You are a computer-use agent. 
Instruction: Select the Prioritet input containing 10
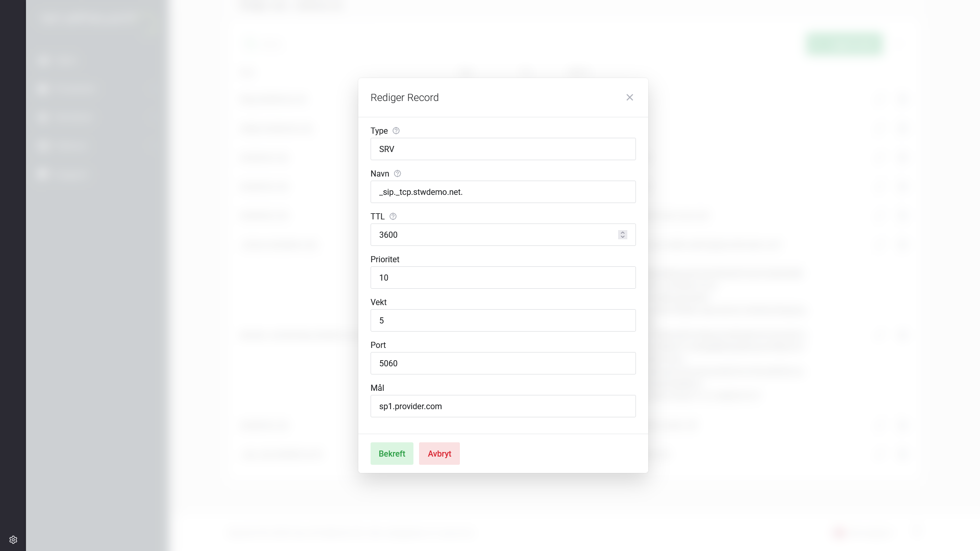[x=503, y=278]
